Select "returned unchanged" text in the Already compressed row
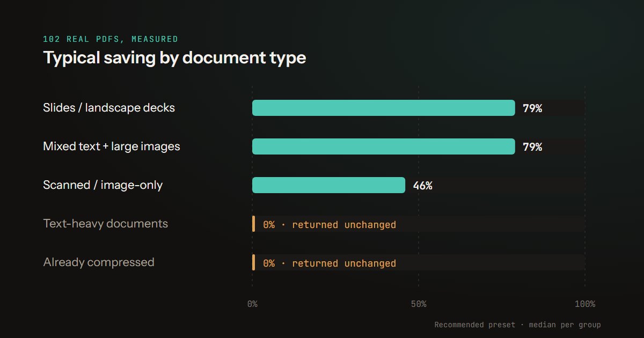Viewport: 644px width, 338px height. point(344,263)
